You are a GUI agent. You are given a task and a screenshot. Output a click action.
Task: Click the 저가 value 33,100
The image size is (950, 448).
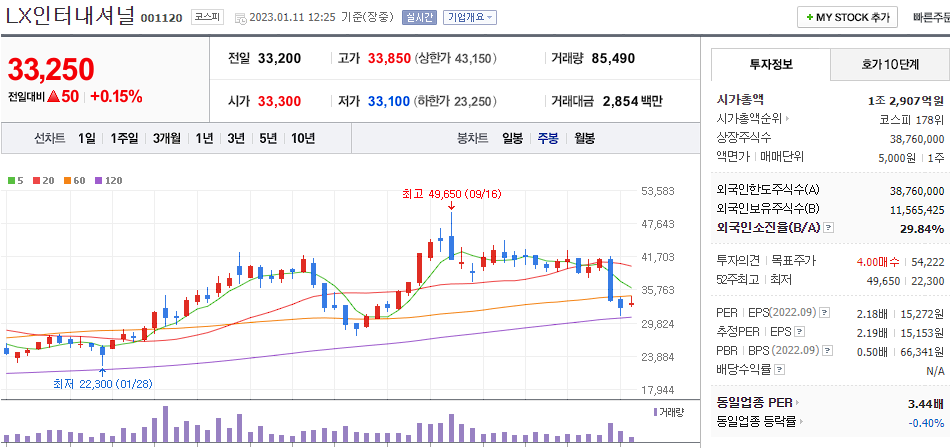(389, 101)
